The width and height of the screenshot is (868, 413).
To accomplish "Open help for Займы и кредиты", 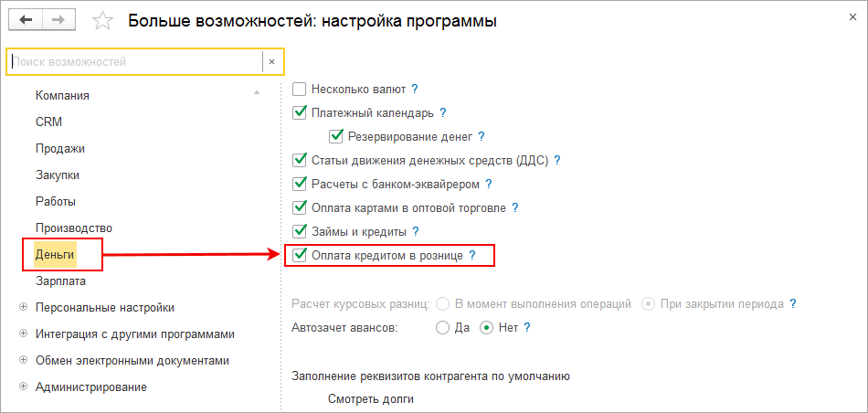I will (416, 231).
